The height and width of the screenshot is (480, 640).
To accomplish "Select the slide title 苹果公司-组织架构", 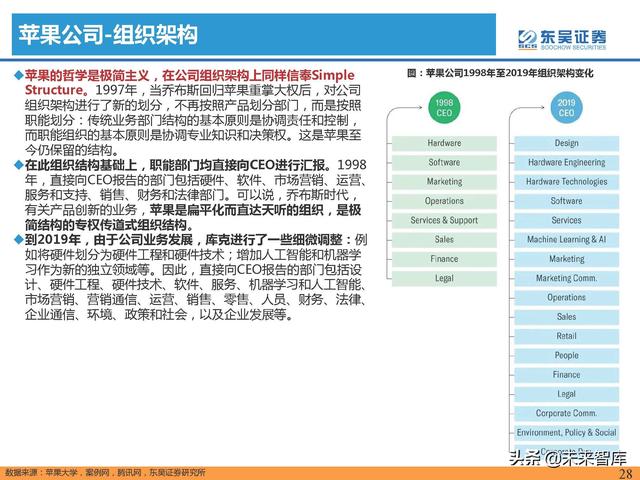I will click(x=108, y=34).
